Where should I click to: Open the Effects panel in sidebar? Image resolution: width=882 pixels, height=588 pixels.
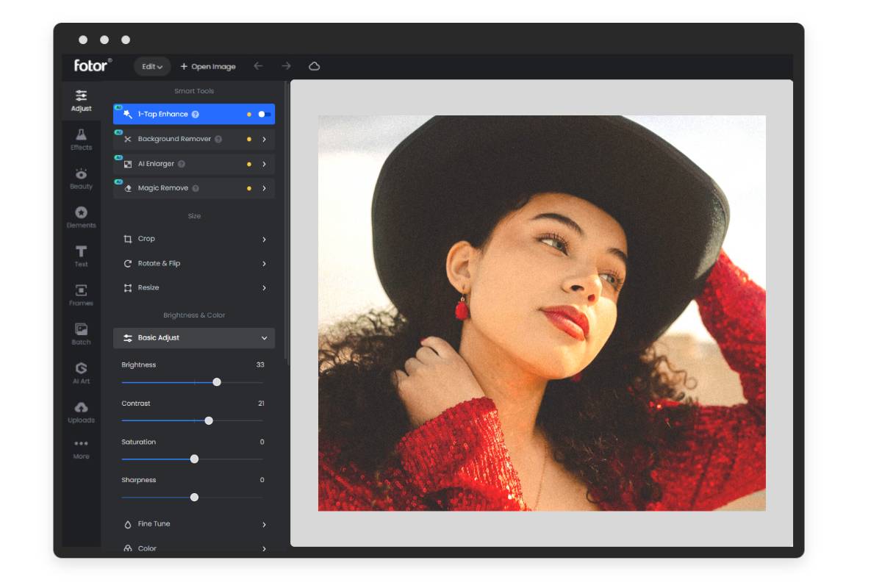coord(81,138)
